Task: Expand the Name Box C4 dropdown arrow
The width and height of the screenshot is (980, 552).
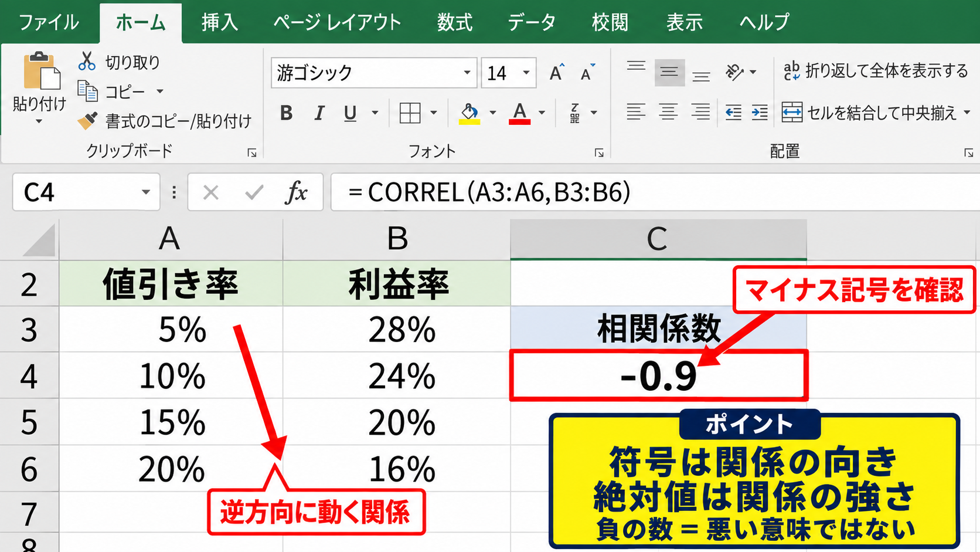Action: [145, 192]
